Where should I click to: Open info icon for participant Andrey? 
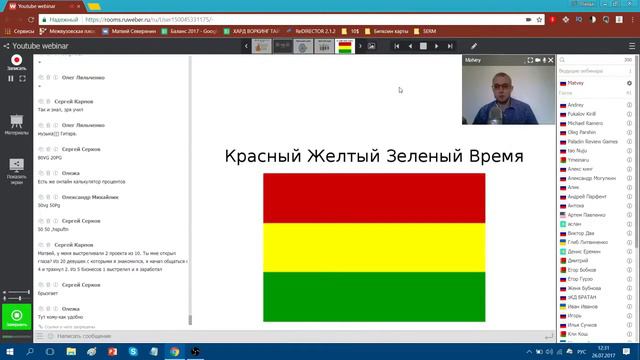pyautogui.click(x=629, y=105)
